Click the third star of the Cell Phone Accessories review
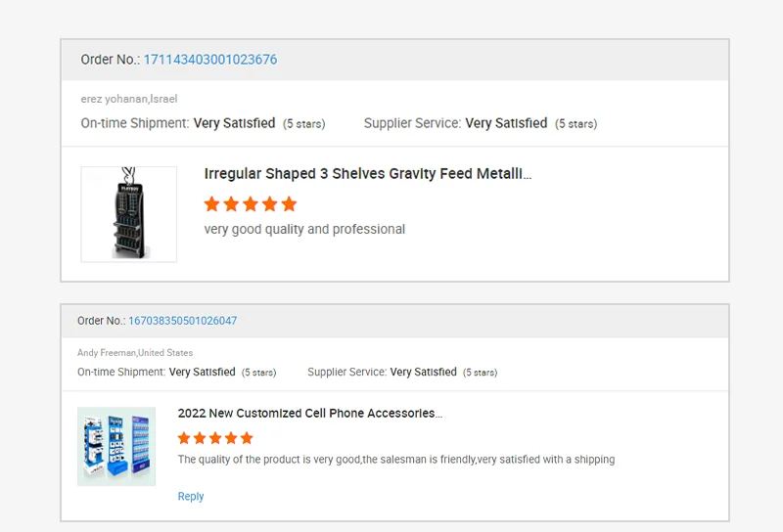Image resolution: width=783 pixels, height=532 pixels. coord(215,438)
